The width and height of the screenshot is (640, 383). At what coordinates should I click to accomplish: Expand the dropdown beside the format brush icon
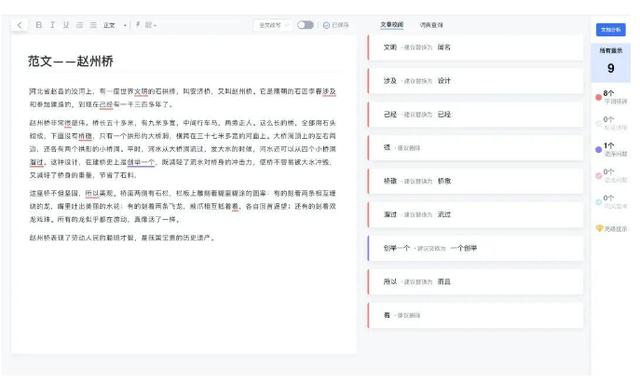[151, 25]
